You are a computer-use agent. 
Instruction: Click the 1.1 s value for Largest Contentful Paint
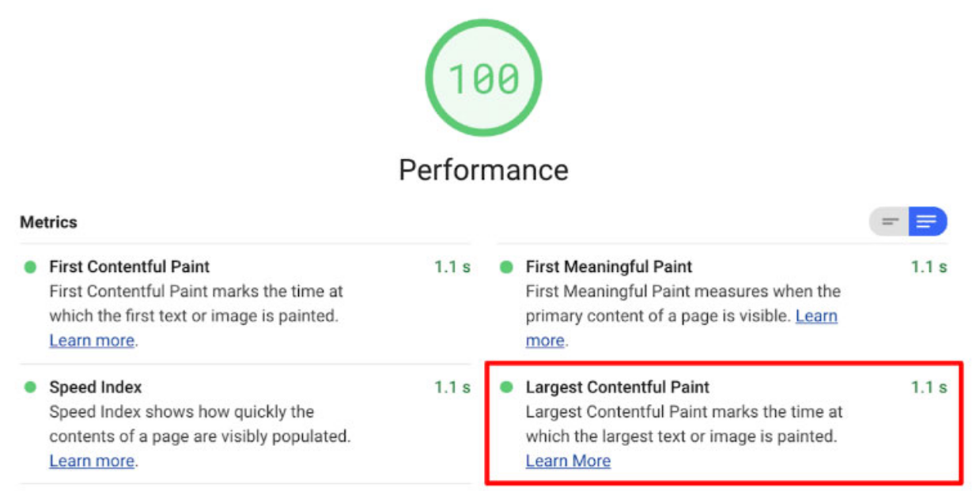click(929, 387)
